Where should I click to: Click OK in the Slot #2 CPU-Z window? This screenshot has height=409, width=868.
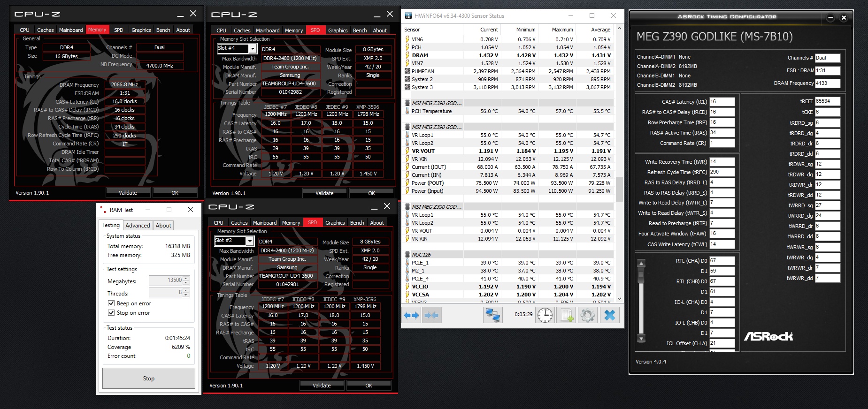point(369,386)
